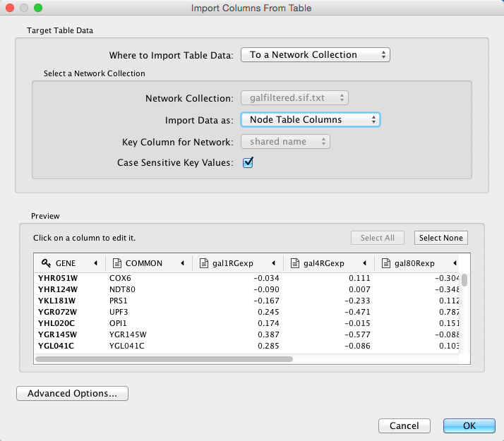This screenshot has width=504, height=441.
Task: Click the document icon beside COMMON header
Action: (116, 263)
